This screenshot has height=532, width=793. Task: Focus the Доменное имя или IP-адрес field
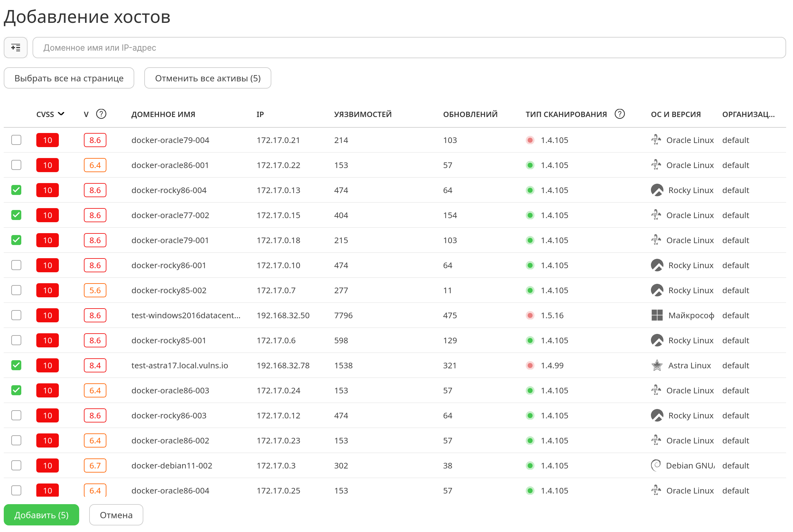point(409,48)
